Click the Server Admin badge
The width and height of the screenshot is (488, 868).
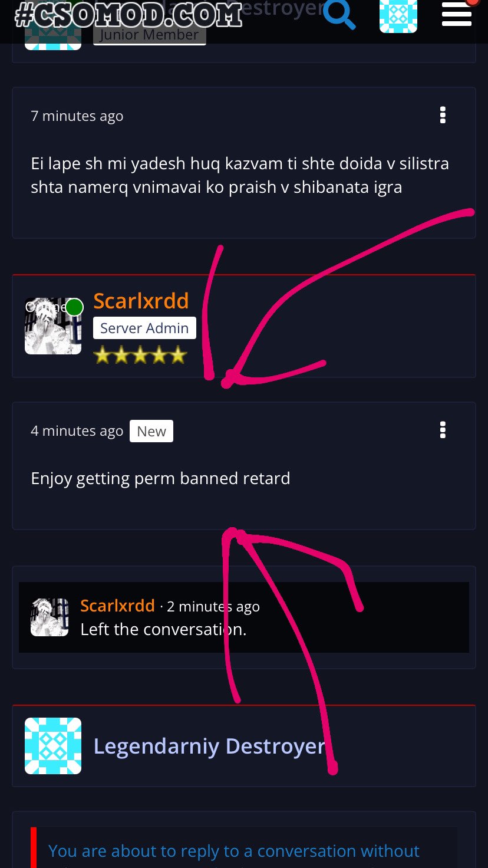tap(144, 328)
